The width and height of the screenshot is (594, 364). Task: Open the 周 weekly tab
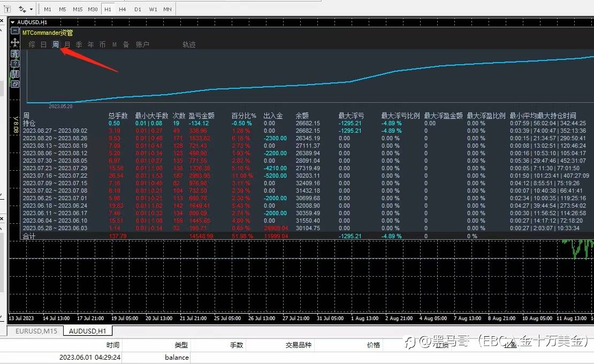(55, 44)
